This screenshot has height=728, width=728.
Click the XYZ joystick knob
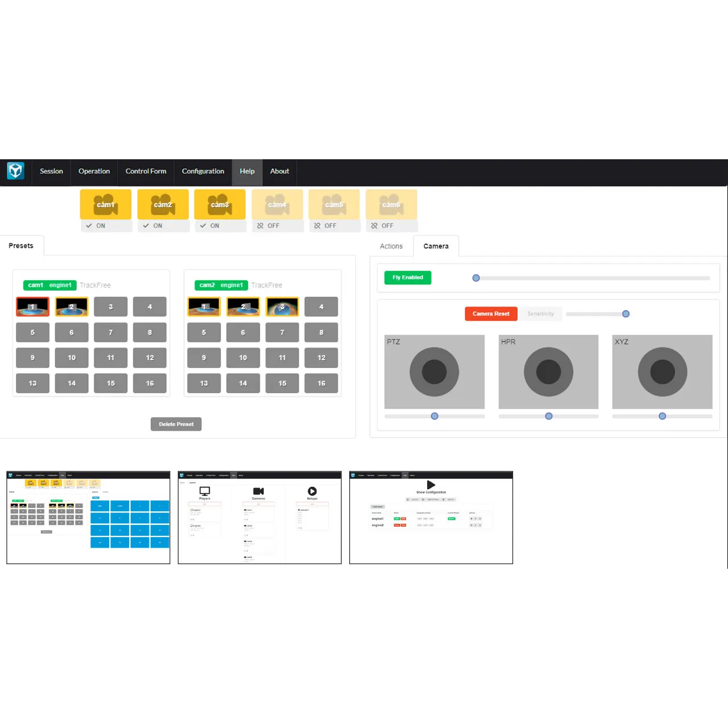(x=662, y=372)
